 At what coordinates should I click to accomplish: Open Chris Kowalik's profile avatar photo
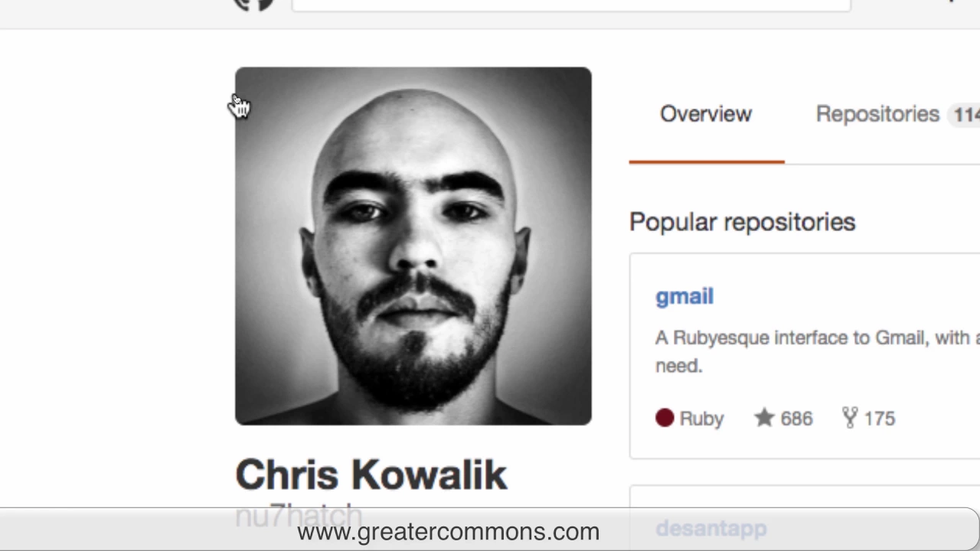[x=413, y=246]
